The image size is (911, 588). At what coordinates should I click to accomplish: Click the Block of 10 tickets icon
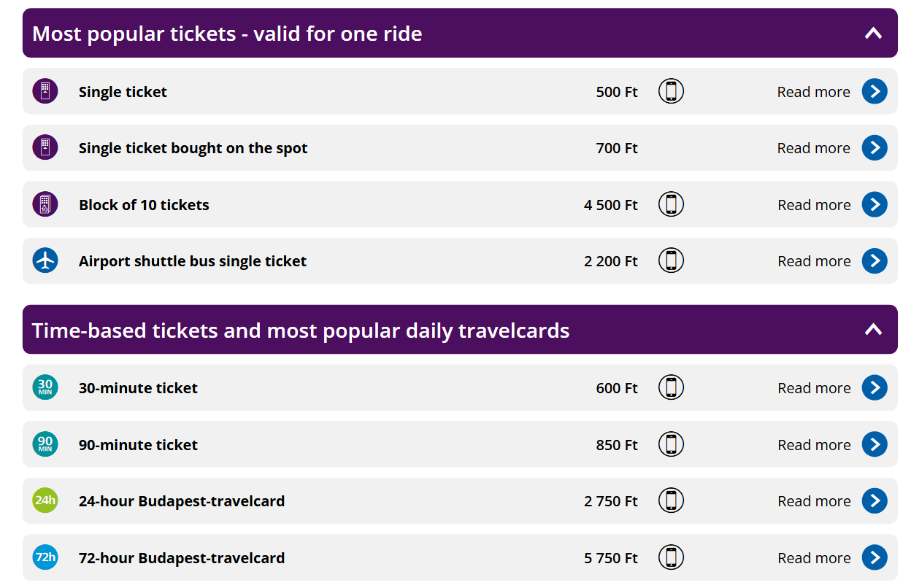(x=45, y=204)
